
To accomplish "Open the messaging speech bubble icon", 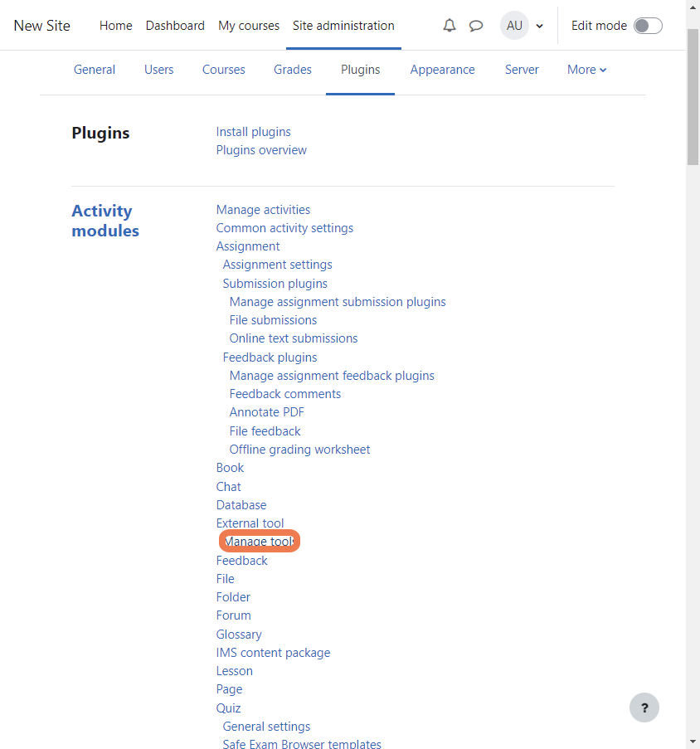I will (475, 26).
